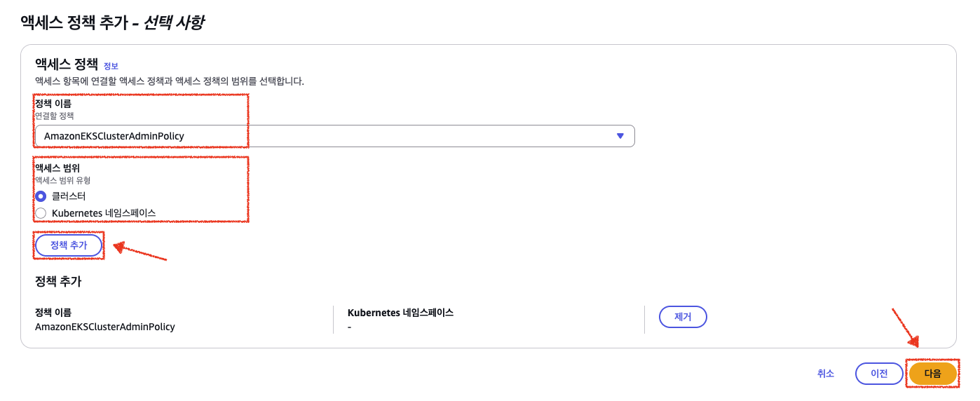Select the Kubernetes 네임스페이스 radio button
This screenshot has width=980, height=401.
(x=41, y=213)
